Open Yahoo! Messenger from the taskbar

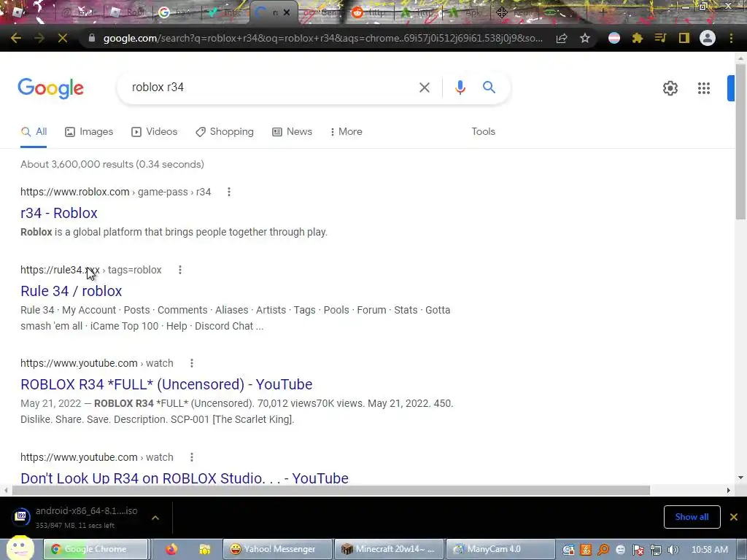pyautogui.click(x=277, y=549)
